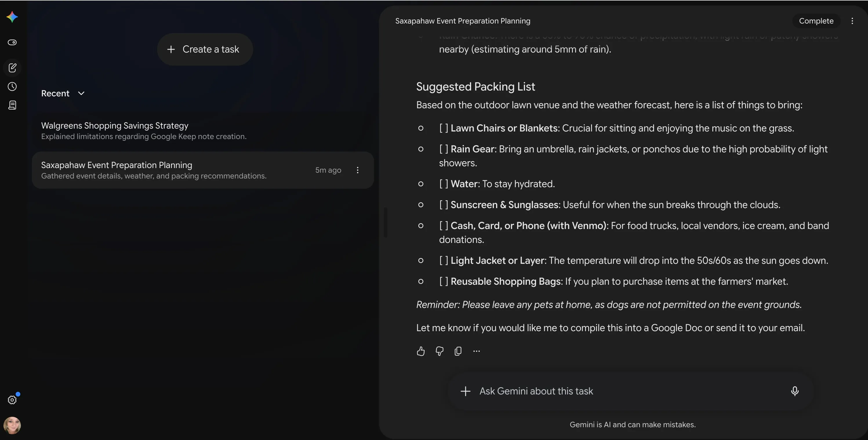Select Saxapahaw Event Preparation Planning in recent list

point(203,170)
